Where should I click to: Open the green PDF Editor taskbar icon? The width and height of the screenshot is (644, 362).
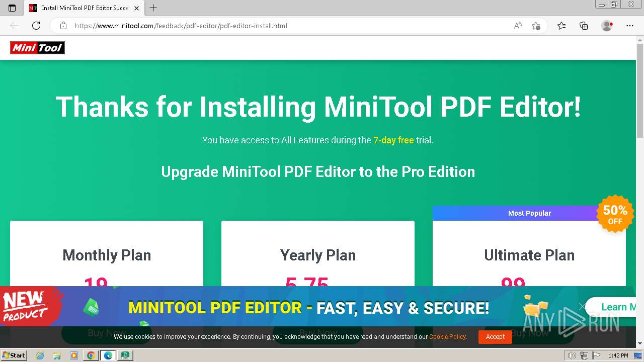tap(125, 355)
